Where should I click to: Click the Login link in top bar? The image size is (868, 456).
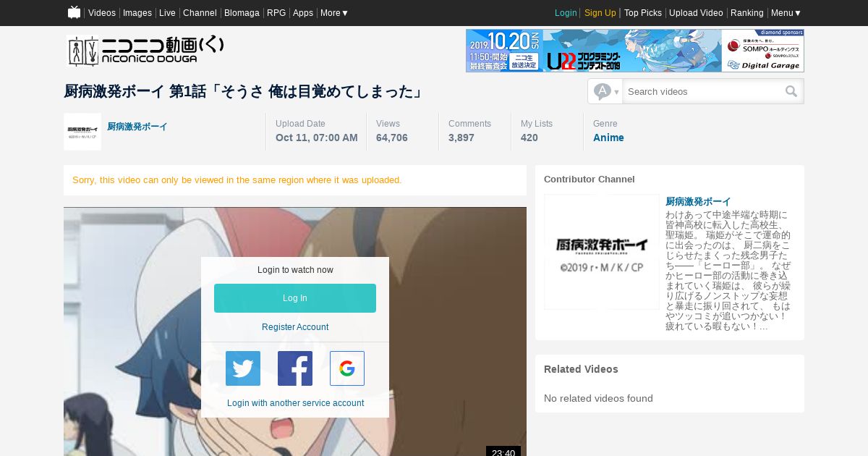(566, 13)
